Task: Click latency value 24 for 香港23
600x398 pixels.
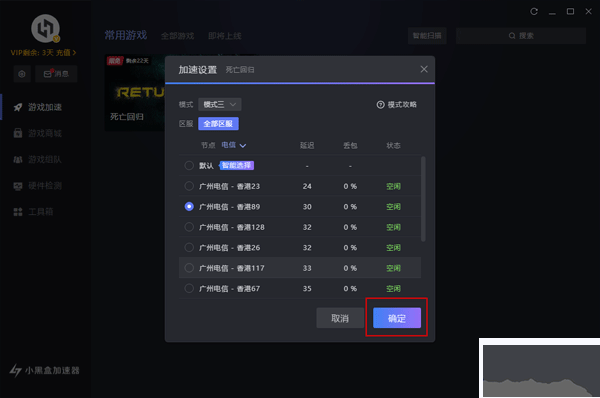Action: [307, 186]
